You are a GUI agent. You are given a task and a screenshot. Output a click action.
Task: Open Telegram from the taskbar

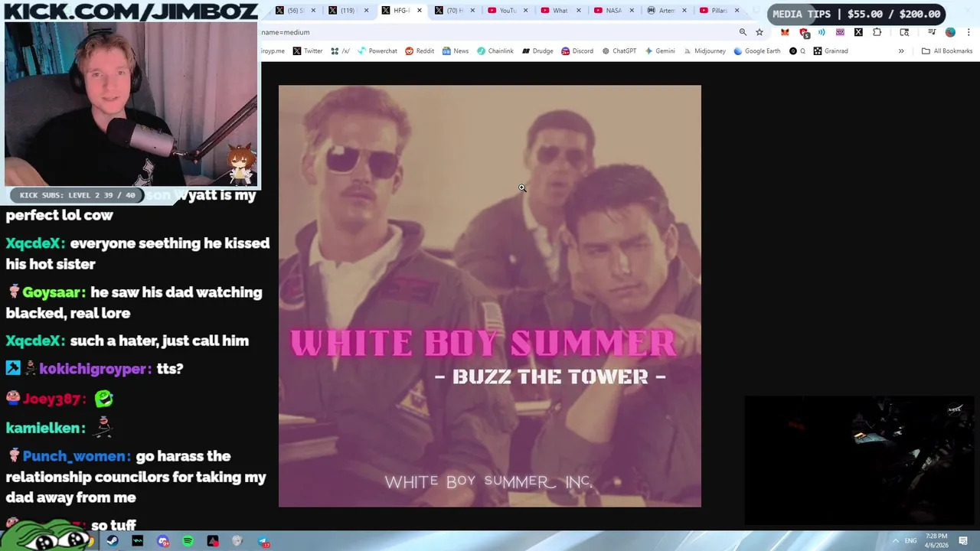tap(263, 541)
